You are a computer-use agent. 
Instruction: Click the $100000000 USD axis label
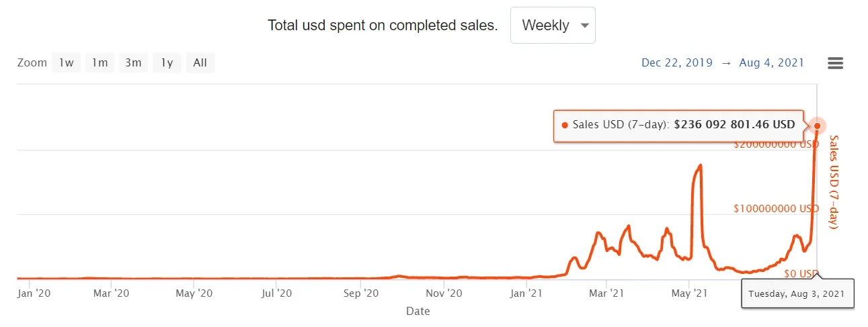pyautogui.click(x=776, y=208)
